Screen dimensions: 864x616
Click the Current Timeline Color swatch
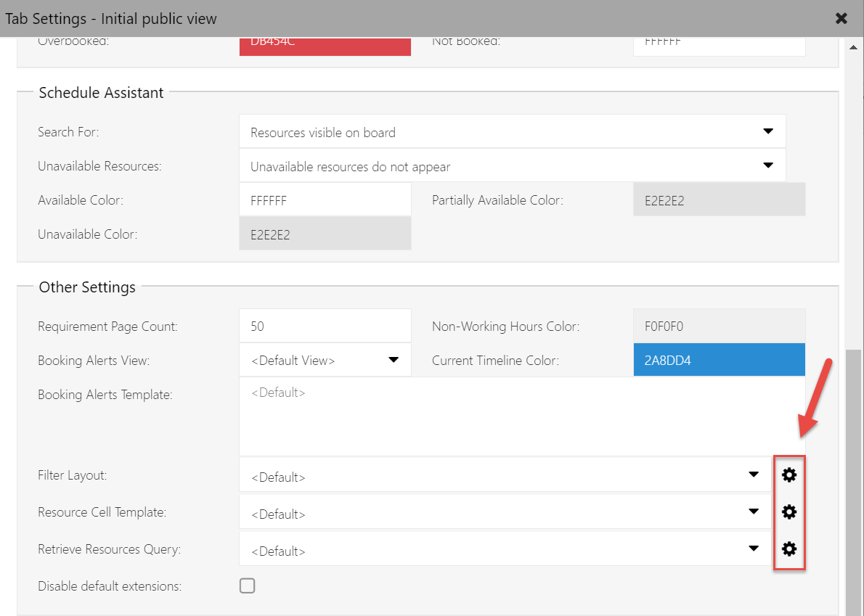tap(719, 359)
